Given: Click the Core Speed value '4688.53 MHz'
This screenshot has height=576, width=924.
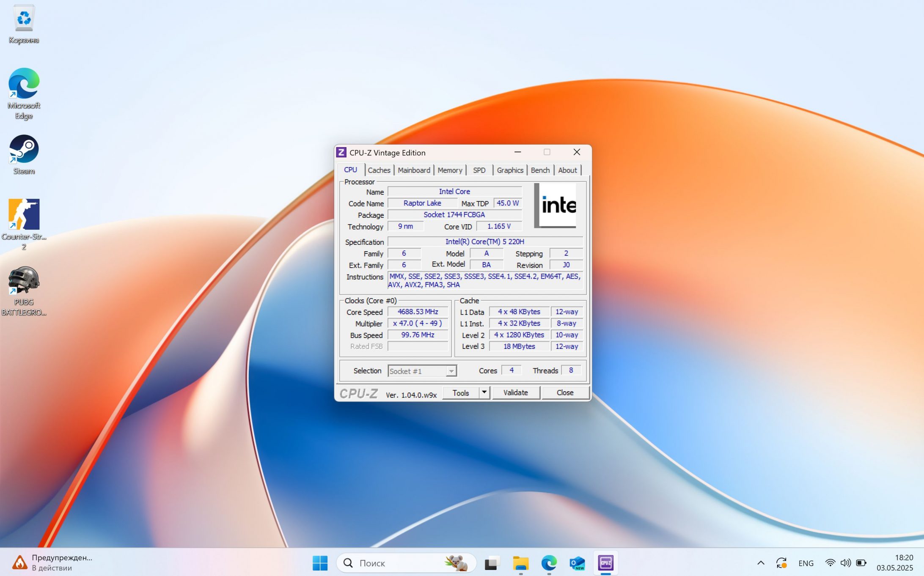Looking at the screenshot, I should [x=418, y=312].
